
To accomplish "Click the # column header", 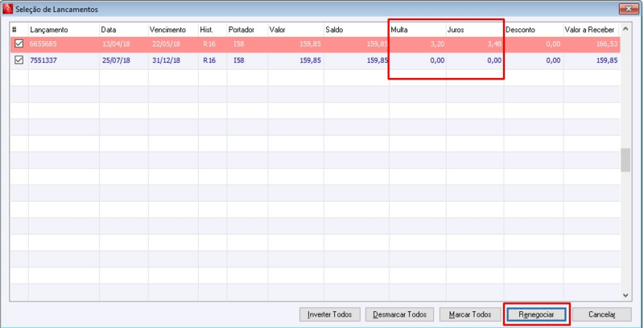I will tap(19, 30).
